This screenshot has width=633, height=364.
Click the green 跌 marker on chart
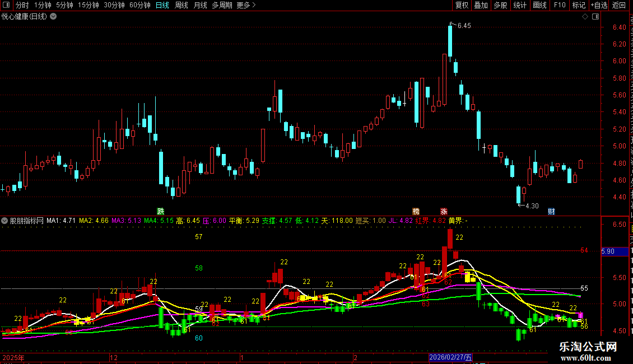161,212
